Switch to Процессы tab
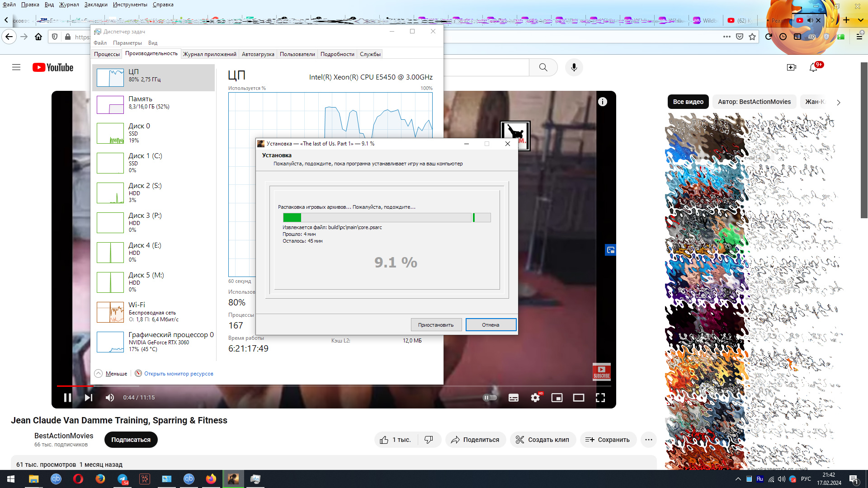This screenshot has height=488, width=868. pyautogui.click(x=107, y=54)
